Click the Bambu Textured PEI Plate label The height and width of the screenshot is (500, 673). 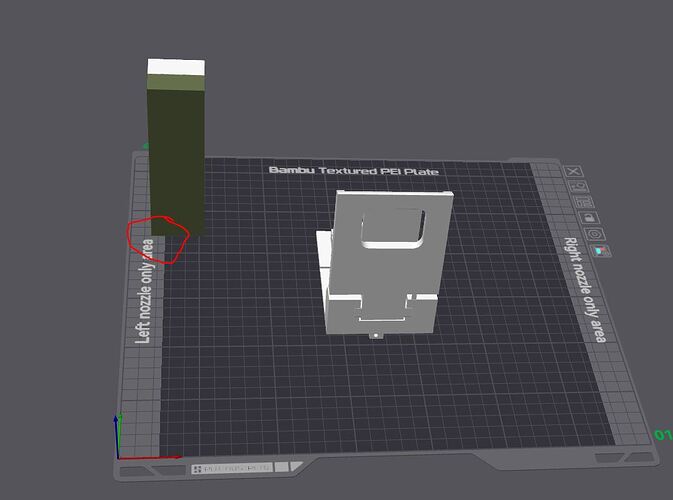click(x=354, y=171)
